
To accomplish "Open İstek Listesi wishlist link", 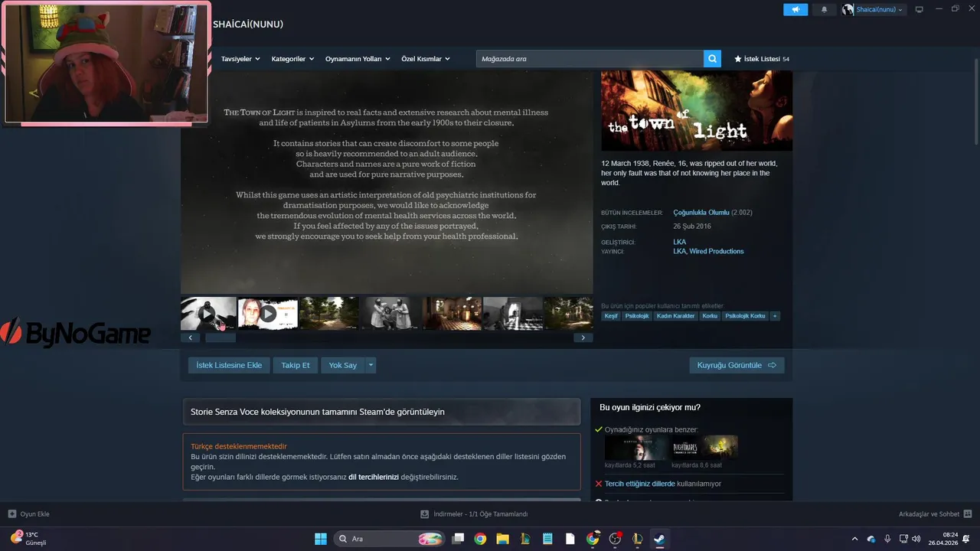I will (x=762, y=59).
